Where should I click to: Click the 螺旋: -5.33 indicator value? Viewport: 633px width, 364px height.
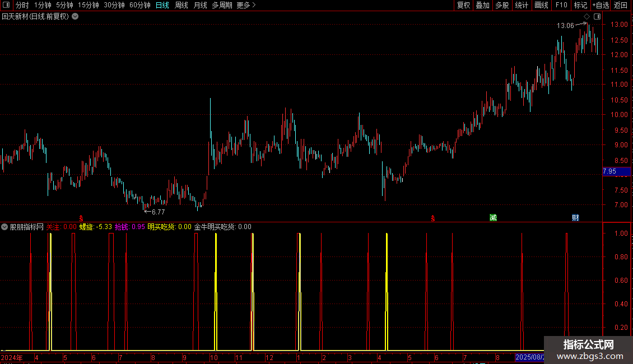point(96,227)
